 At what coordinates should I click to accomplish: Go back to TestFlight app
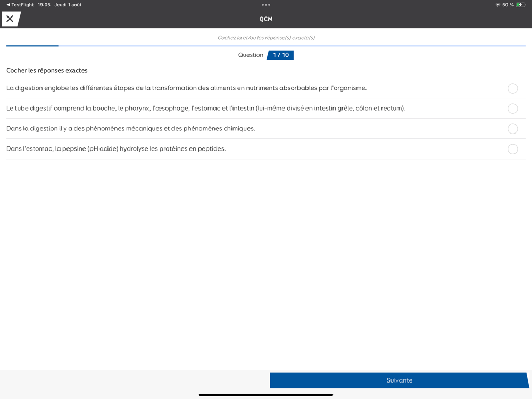(x=20, y=5)
